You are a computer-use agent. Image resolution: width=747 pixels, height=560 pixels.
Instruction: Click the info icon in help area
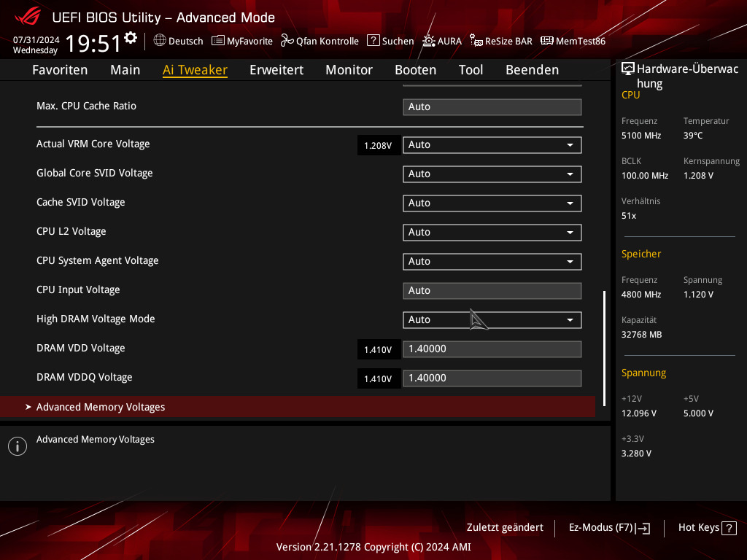[18, 446]
